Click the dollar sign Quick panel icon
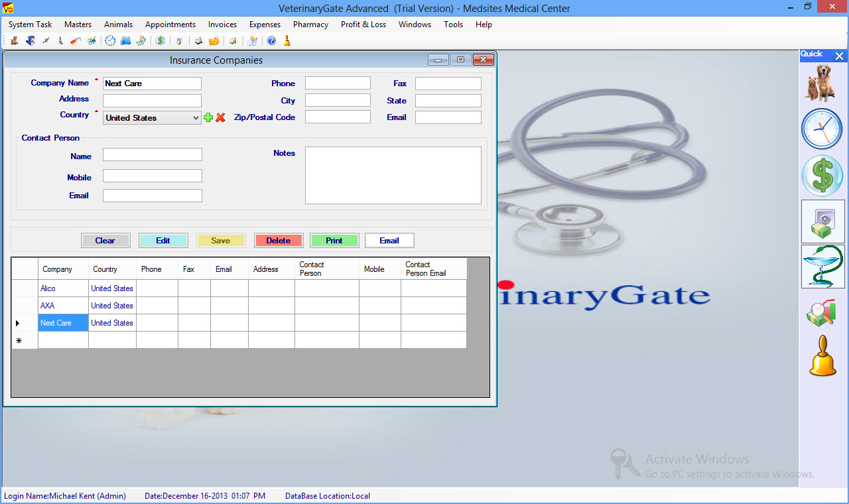 (x=822, y=176)
